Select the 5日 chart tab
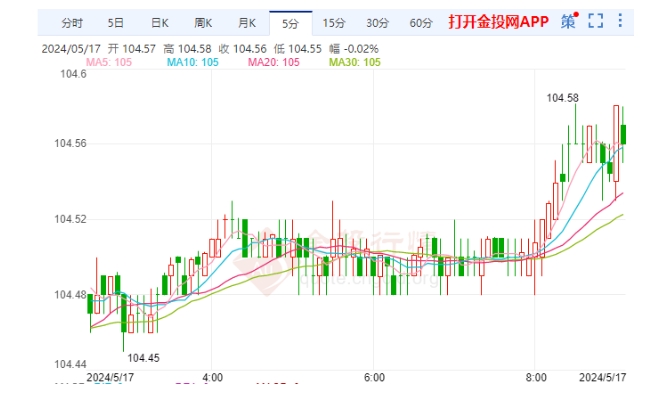This screenshot has width=666, height=401. [x=116, y=23]
